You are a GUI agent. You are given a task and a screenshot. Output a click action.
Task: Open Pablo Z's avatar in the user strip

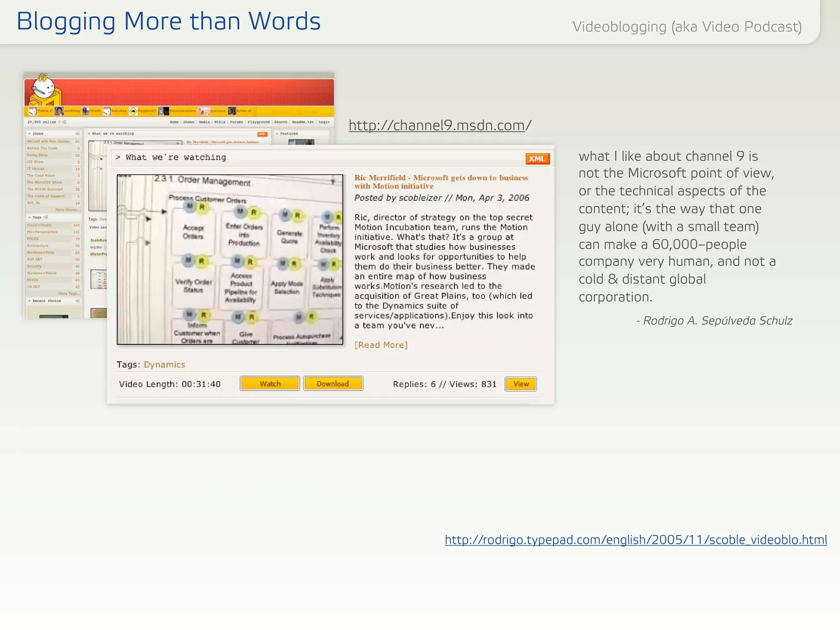point(33,111)
